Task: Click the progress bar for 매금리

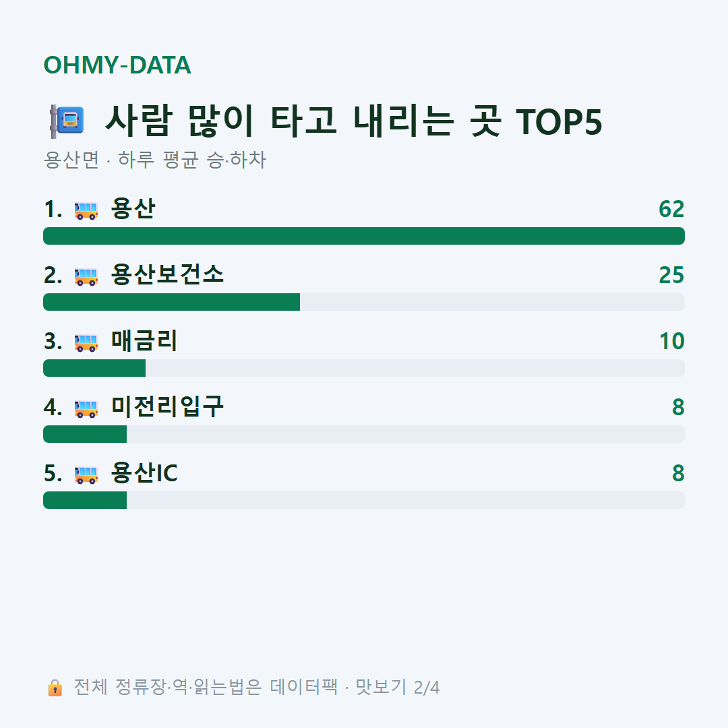Action: coord(364,368)
